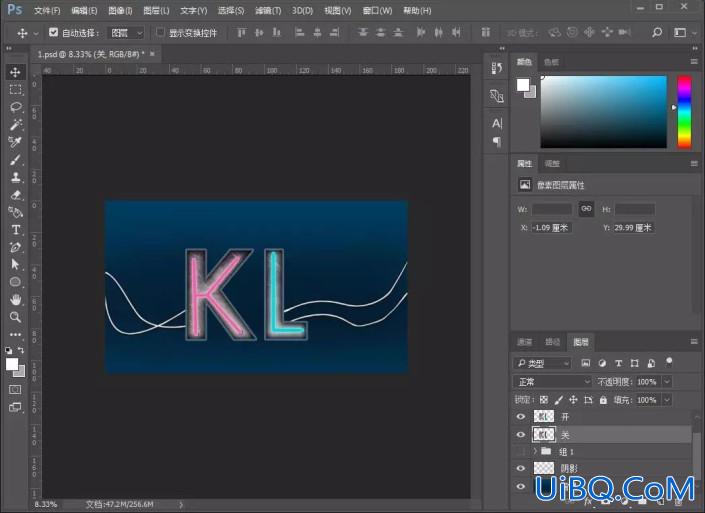705x513 pixels.
Task: Filter for pixel layers icon
Action: [585, 363]
